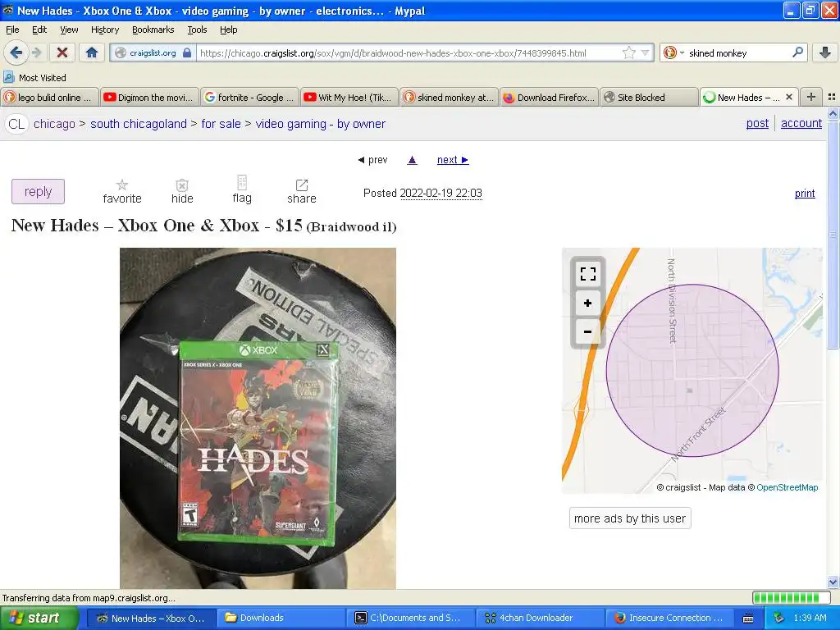Close the 'New Hades' tab
Image resolution: width=840 pixels, height=630 pixels.
pyautogui.click(x=788, y=97)
